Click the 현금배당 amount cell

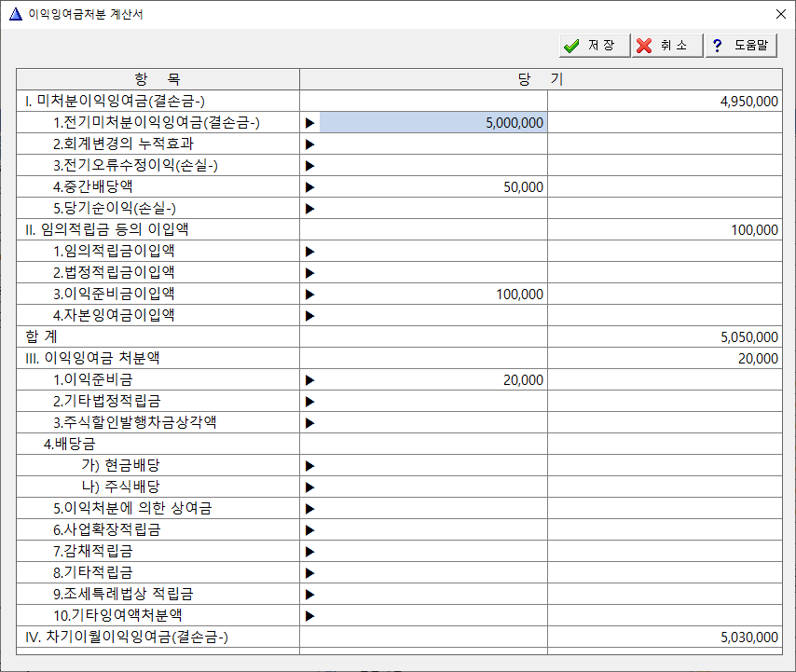(433, 466)
